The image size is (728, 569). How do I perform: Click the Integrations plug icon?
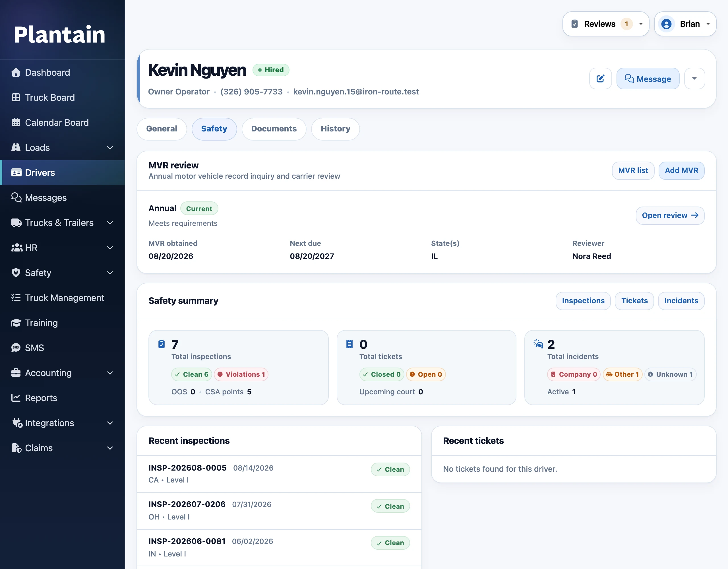click(x=17, y=422)
